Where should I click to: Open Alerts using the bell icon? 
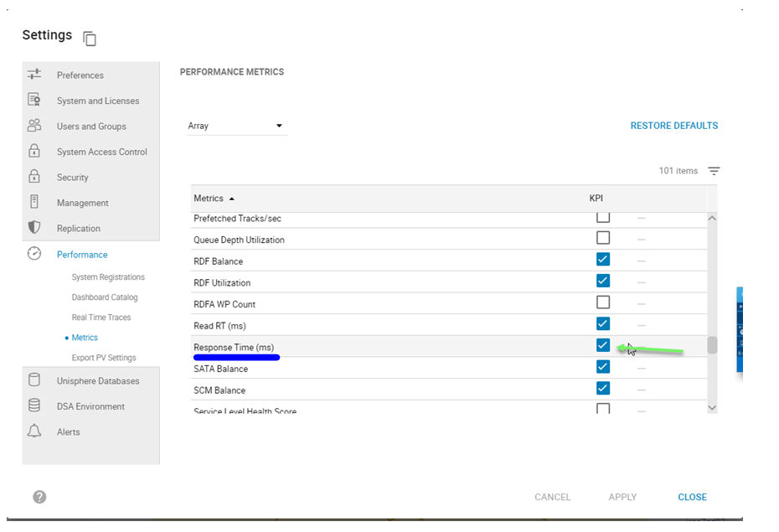[34, 431]
